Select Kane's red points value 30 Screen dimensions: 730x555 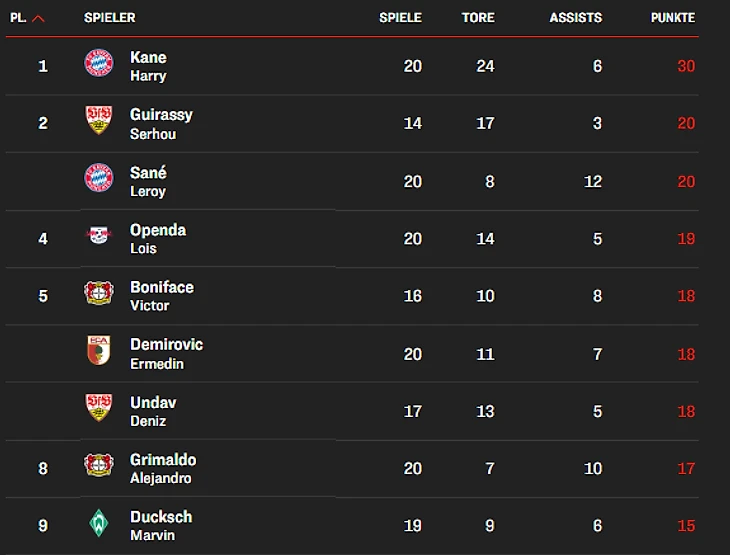(685, 66)
